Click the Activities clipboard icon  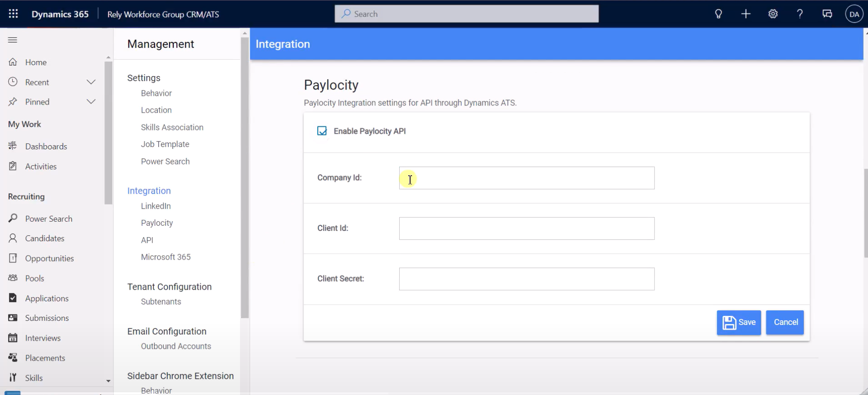click(x=13, y=166)
